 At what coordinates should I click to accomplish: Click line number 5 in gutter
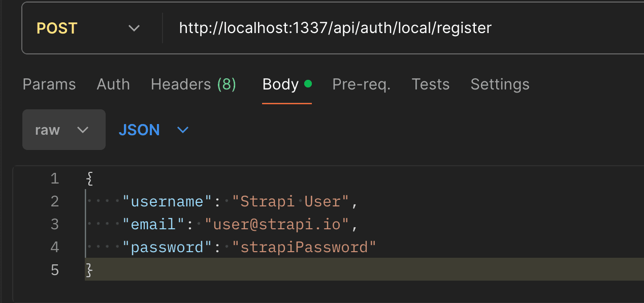tap(55, 270)
